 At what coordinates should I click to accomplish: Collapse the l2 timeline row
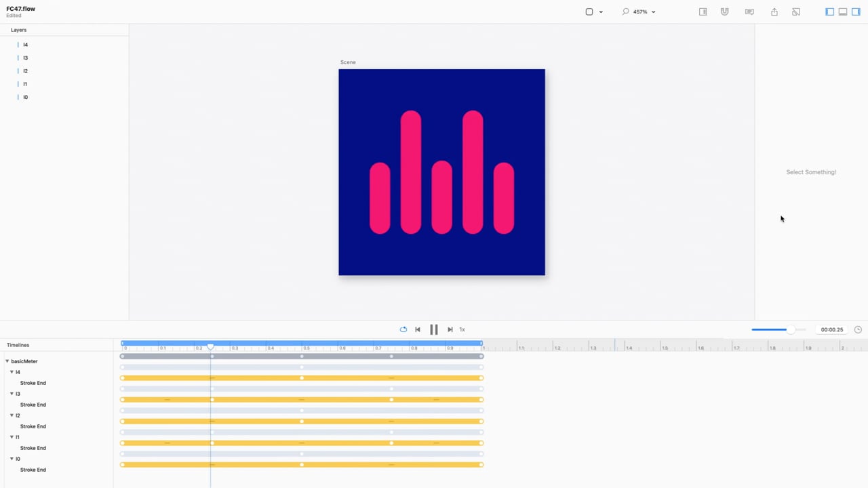click(x=12, y=415)
